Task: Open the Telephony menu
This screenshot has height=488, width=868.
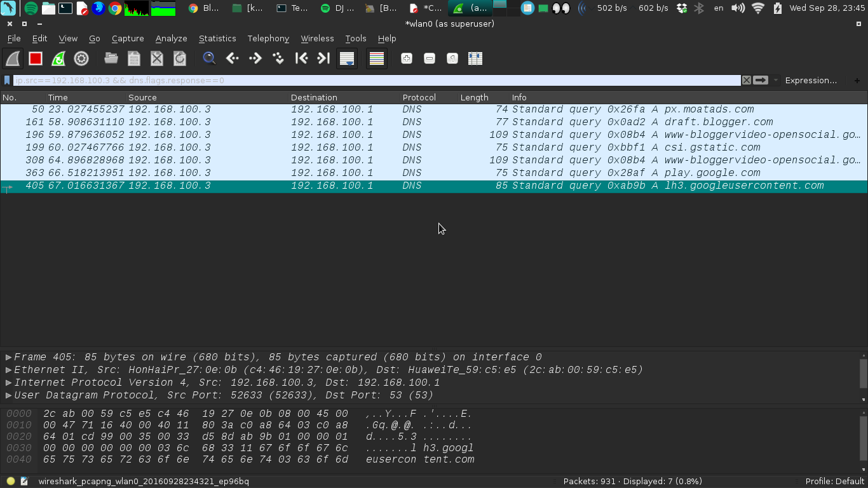Action: [268, 39]
